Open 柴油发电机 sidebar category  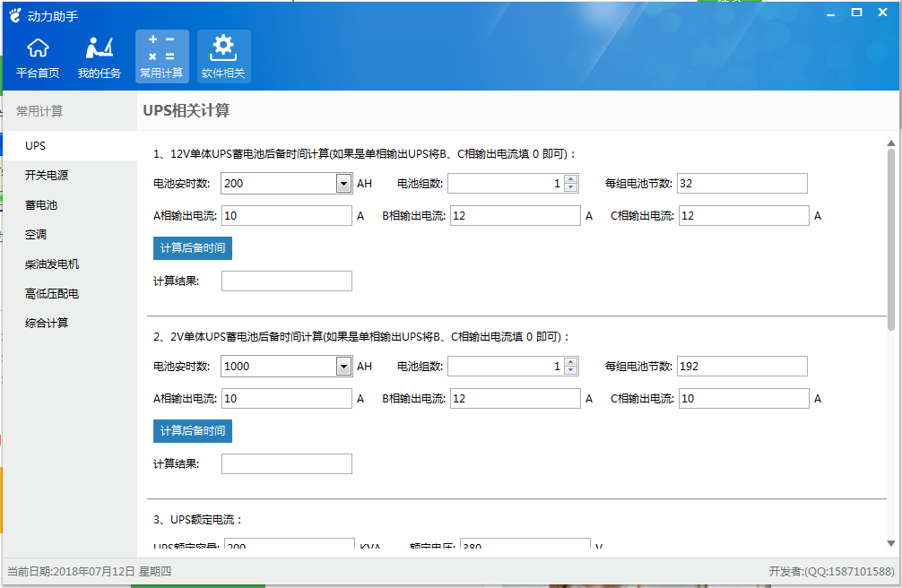[52, 264]
